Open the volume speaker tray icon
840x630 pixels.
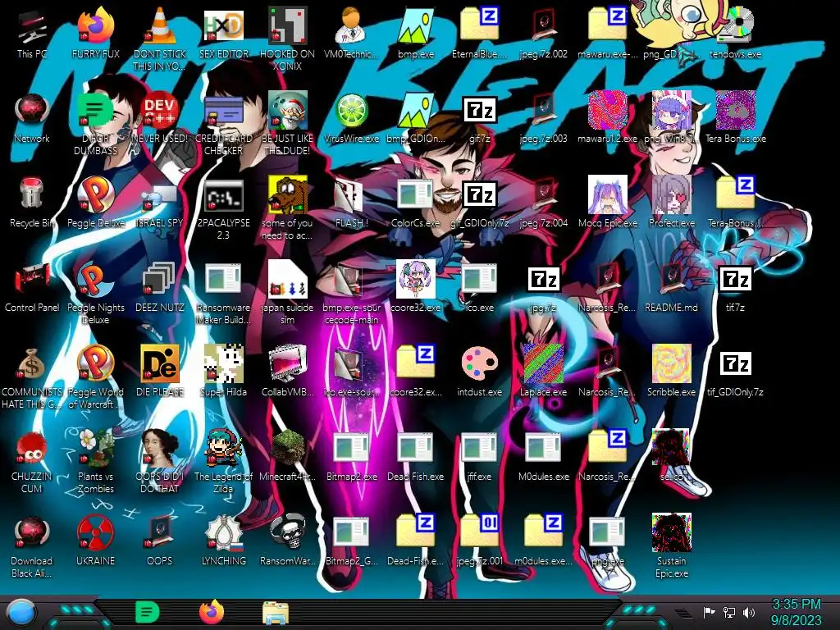(x=749, y=612)
